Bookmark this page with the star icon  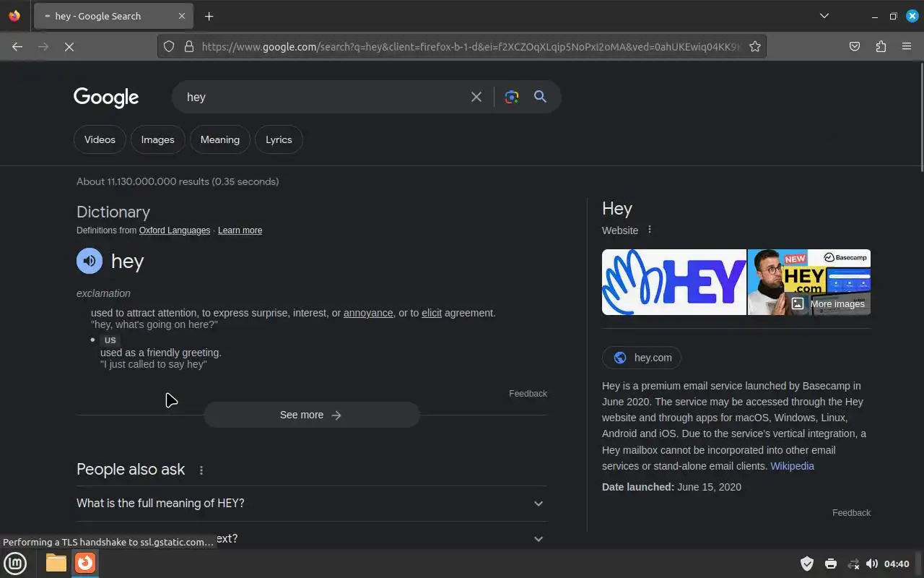pos(755,46)
